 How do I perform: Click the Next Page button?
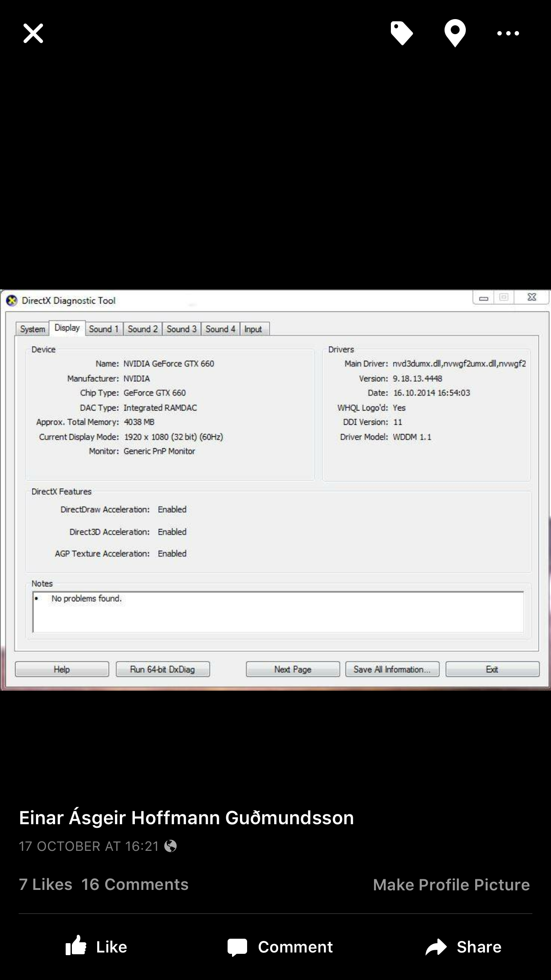tap(293, 669)
